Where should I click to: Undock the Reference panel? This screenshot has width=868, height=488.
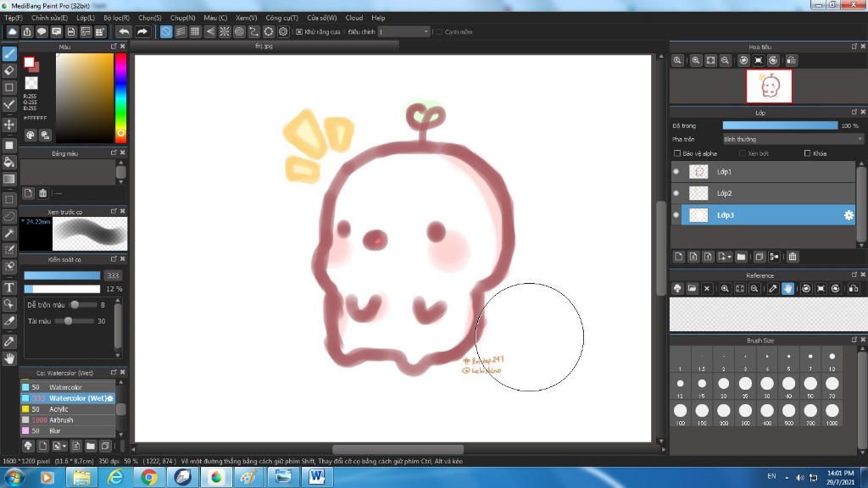pyautogui.click(x=854, y=275)
